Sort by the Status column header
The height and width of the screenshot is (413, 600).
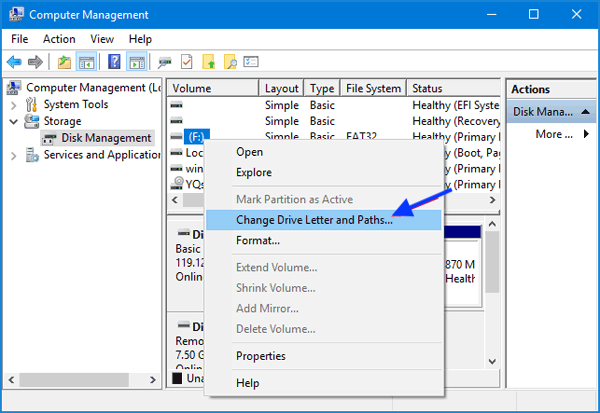tap(454, 88)
